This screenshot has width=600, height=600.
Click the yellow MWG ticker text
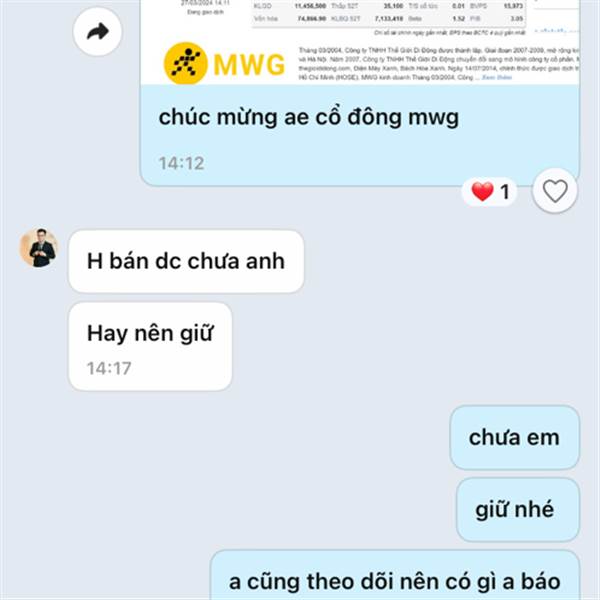[x=249, y=65]
